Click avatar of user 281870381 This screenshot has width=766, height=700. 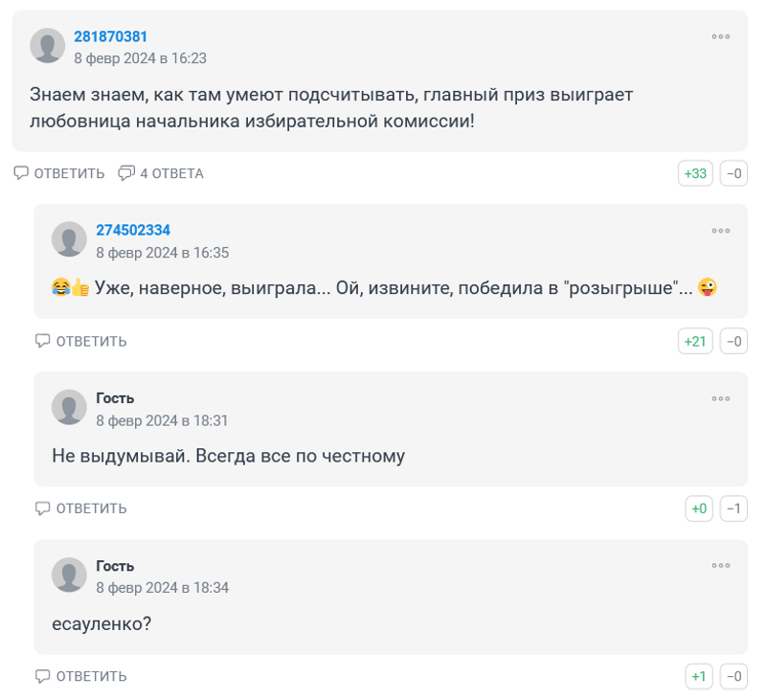click(x=48, y=46)
